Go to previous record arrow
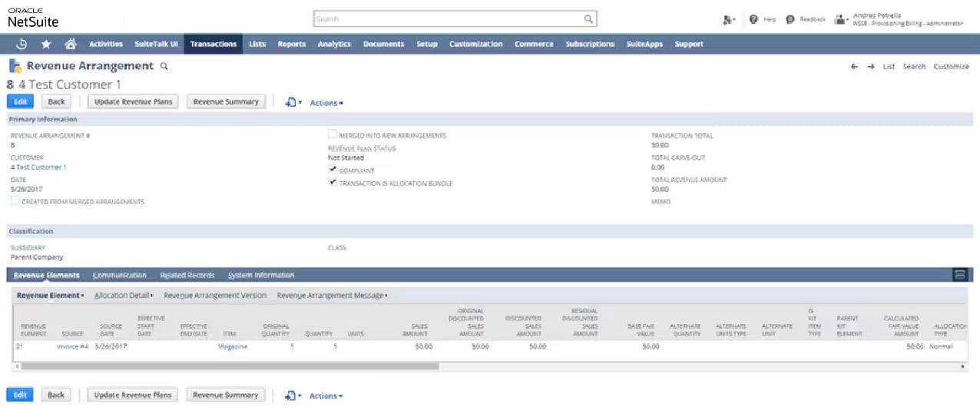 click(854, 67)
